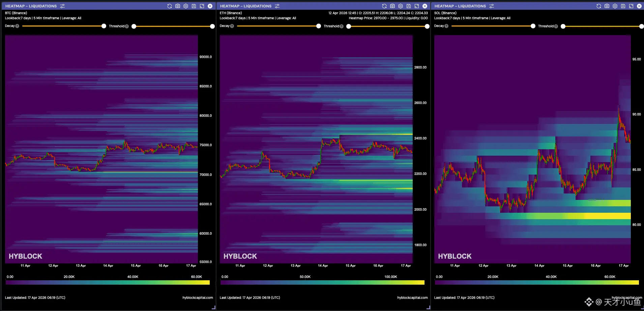Click the '14 Apr' date label on BTC chart

pos(108,266)
